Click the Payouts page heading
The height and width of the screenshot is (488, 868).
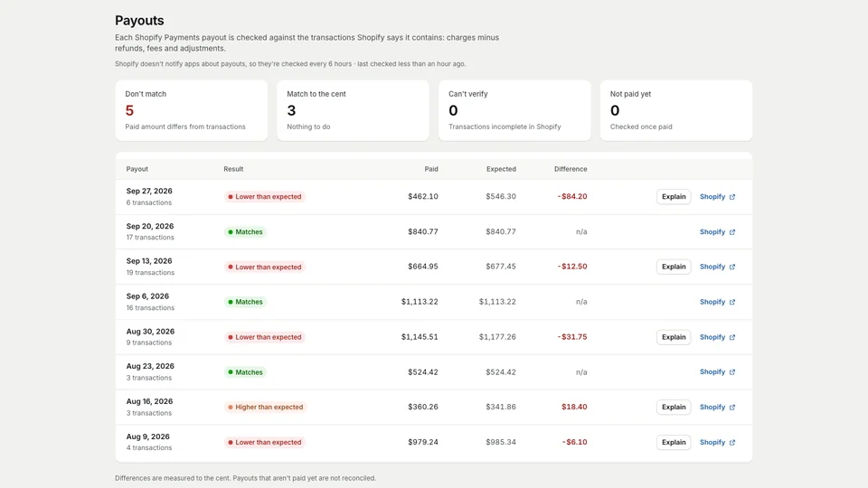(139, 21)
